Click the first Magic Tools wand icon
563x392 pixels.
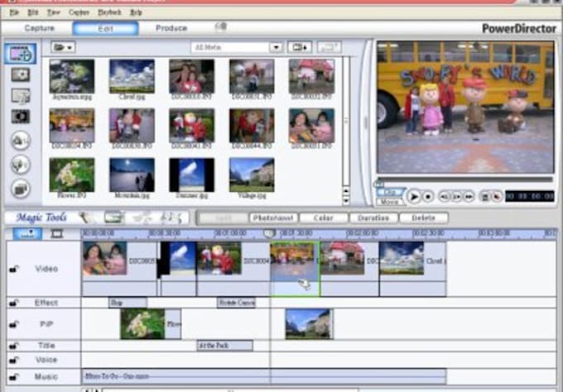(85, 218)
